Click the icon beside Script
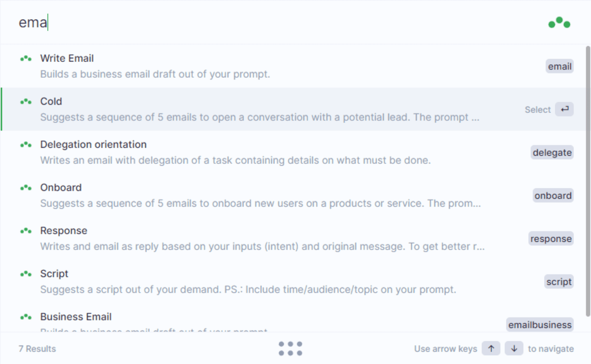This screenshot has width=591, height=364. point(26,274)
